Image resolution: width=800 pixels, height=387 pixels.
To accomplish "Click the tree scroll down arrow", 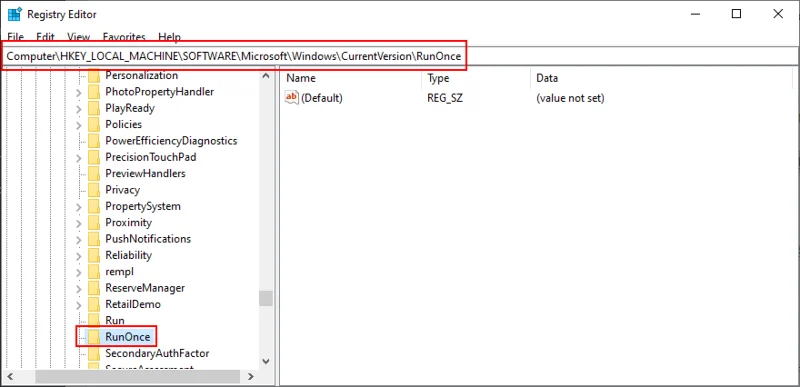I will click(x=266, y=361).
